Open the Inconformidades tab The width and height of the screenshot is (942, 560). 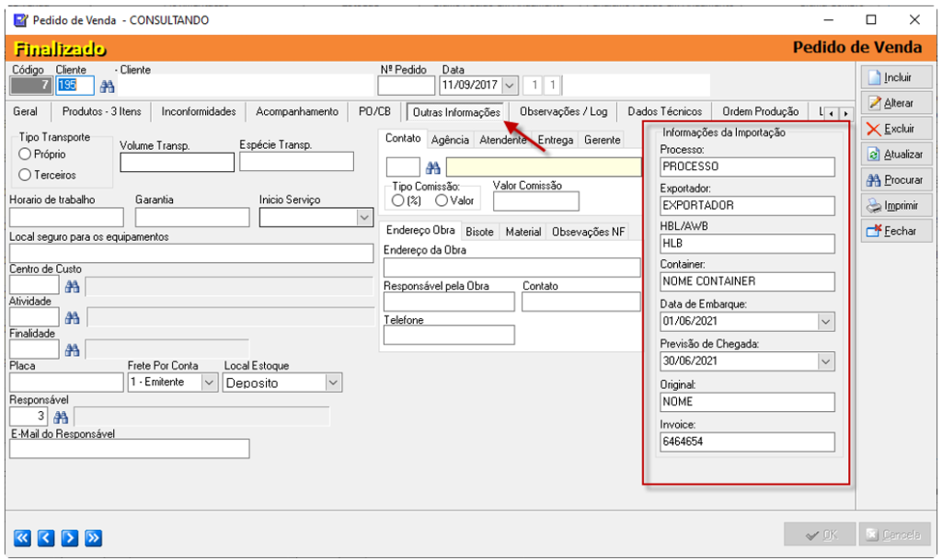point(199,111)
